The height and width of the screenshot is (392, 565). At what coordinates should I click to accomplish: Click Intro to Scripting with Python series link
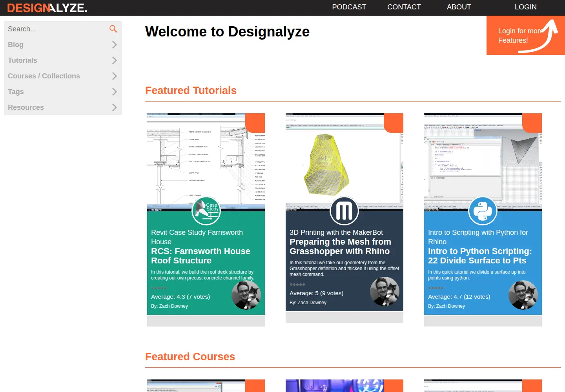tap(478, 237)
